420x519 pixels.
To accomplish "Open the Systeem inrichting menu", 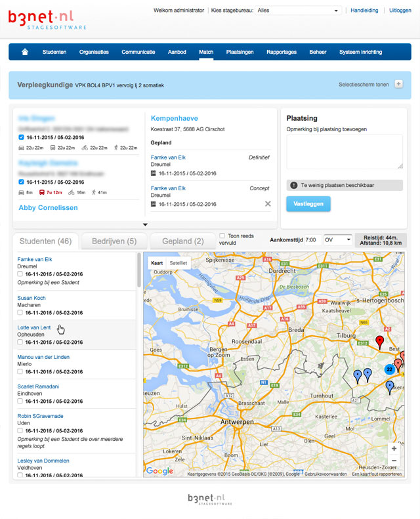I will [361, 52].
